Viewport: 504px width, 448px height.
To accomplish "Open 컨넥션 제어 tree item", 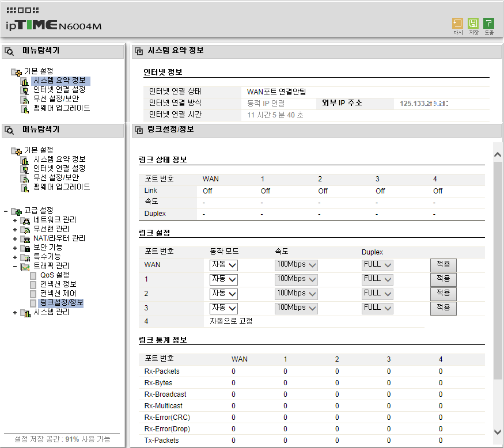I will [x=58, y=294].
